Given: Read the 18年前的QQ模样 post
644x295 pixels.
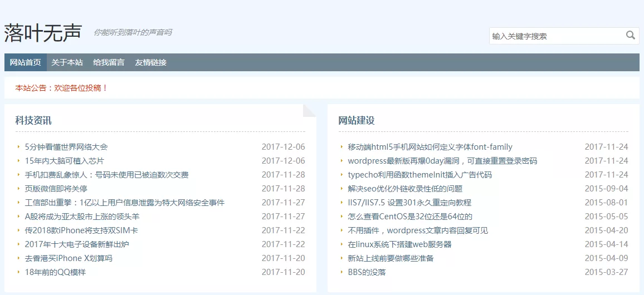Looking at the screenshot, I should 56,272.
